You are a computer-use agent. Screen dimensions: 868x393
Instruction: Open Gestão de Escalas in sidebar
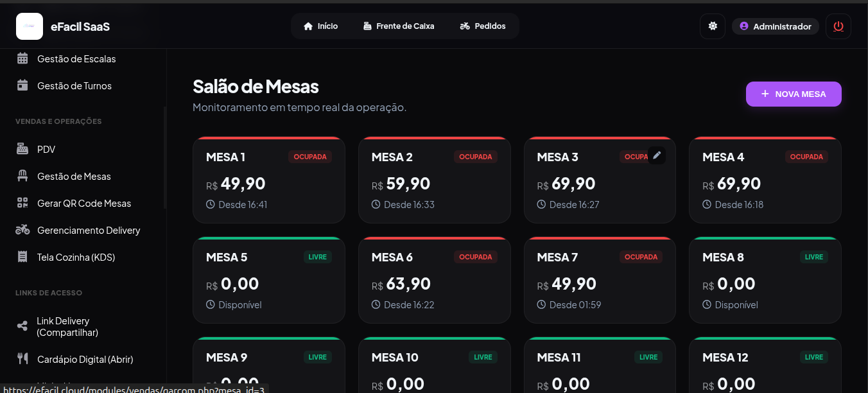(76, 59)
